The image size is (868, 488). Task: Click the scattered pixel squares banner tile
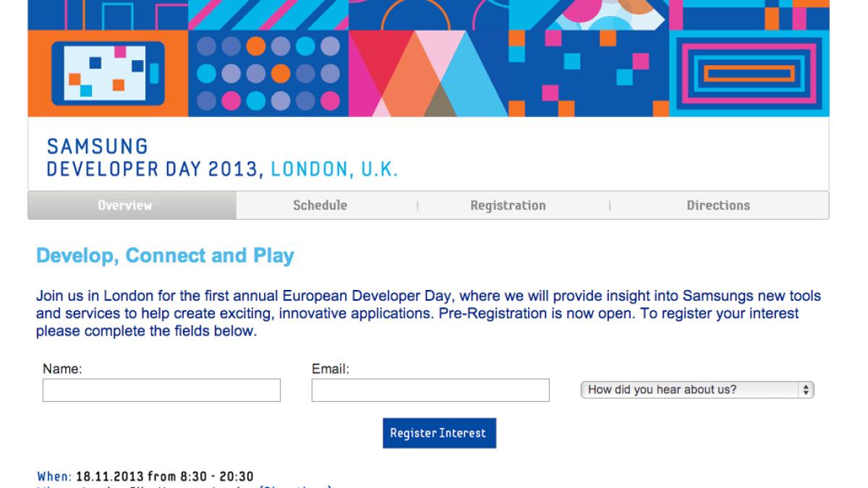589,73
